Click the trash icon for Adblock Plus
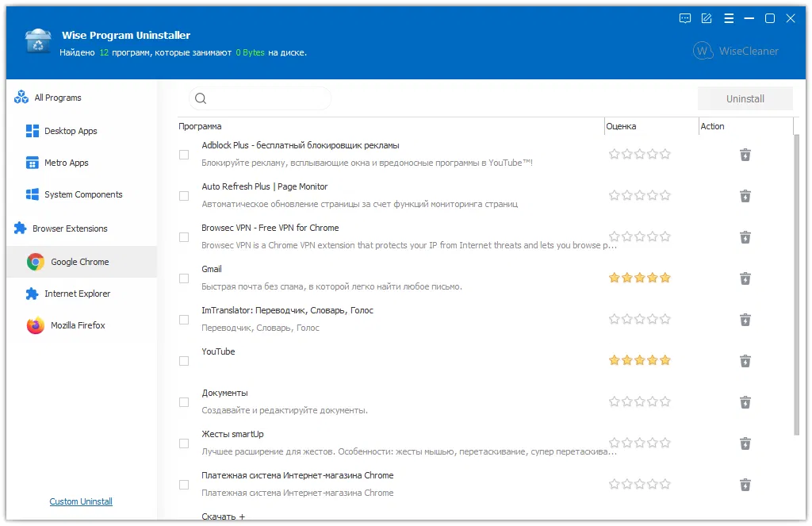 pos(745,155)
